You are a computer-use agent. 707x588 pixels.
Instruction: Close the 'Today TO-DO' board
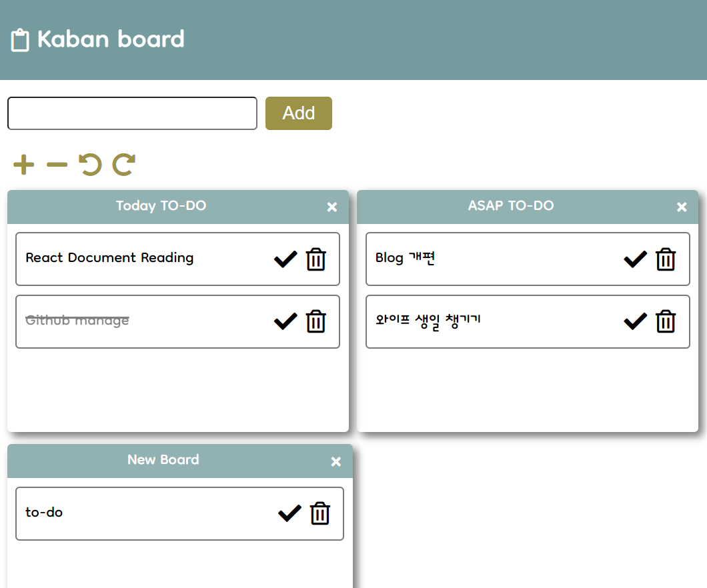pos(332,207)
